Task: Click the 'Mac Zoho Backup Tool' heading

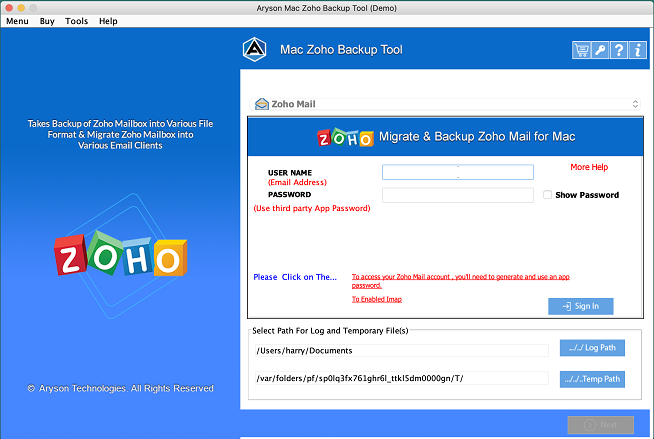Action: click(x=341, y=50)
